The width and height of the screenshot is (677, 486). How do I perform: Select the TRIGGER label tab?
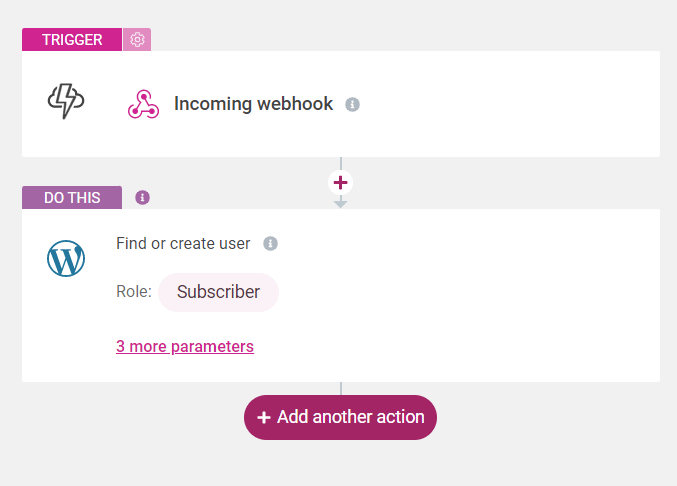[x=72, y=40]
